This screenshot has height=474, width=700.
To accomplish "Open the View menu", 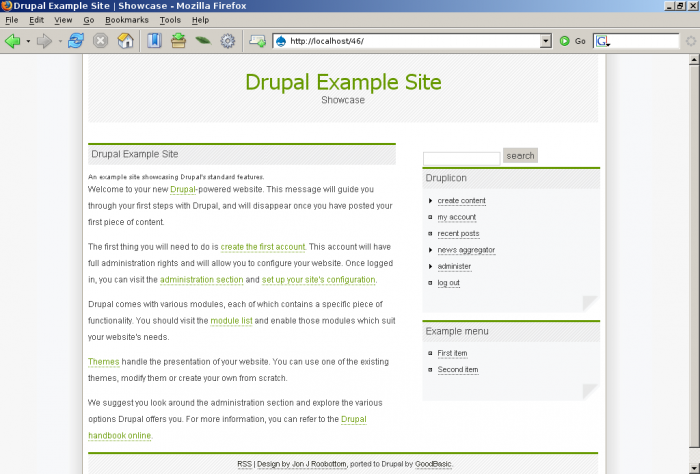I will tap(63, 20).
